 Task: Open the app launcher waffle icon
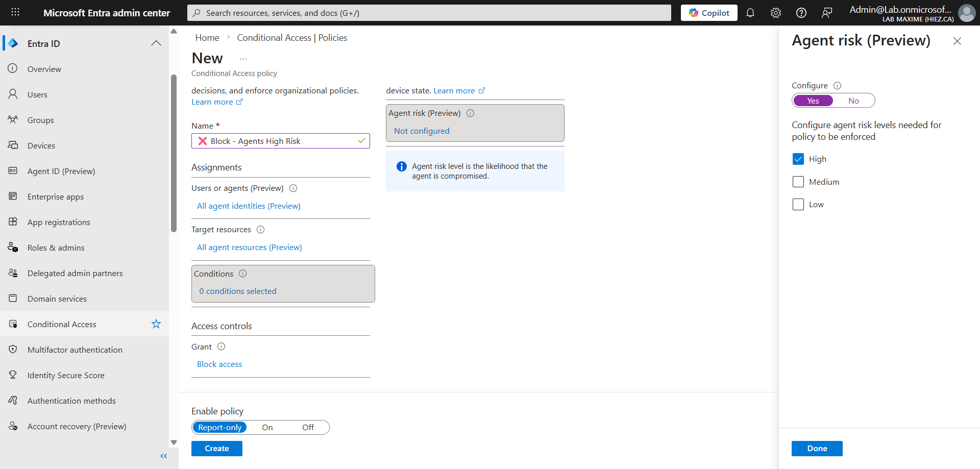coord(15,12)
